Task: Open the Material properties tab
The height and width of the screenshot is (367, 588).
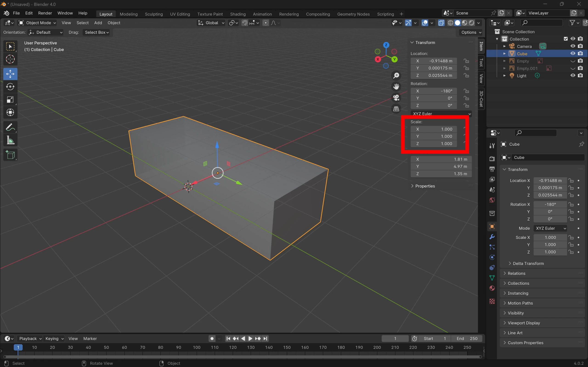Action: pos(492,288)
